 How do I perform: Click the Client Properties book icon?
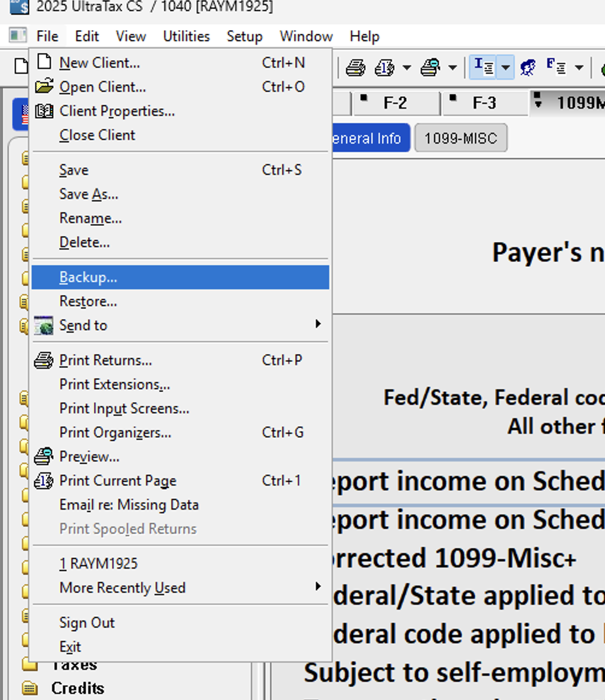pyautogui.click(x=44, y=111)
